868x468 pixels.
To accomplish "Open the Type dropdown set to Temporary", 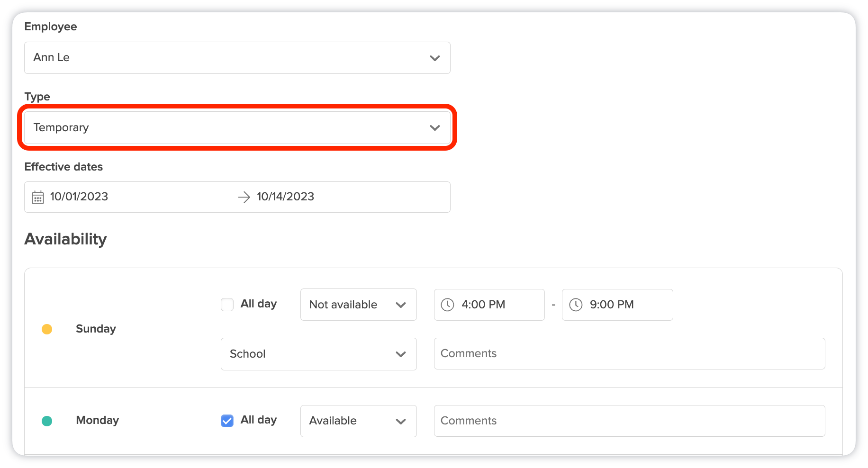I will (x=237, y=128).
